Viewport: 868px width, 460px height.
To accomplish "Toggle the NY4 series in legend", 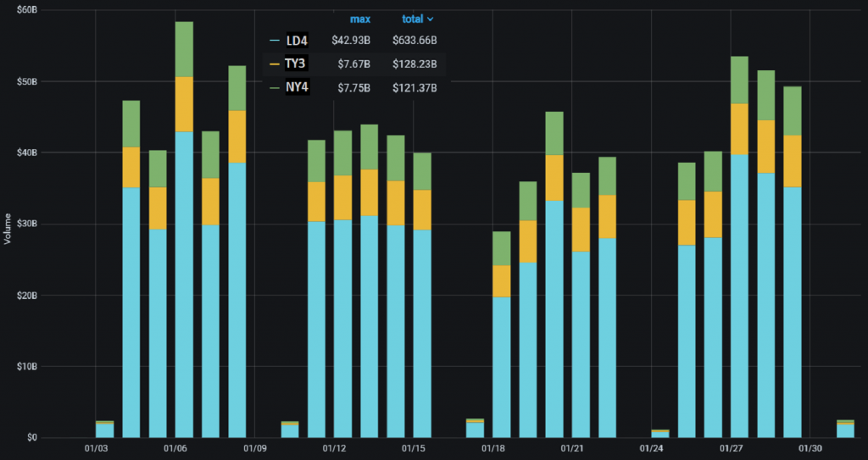I will coord(297,87).
